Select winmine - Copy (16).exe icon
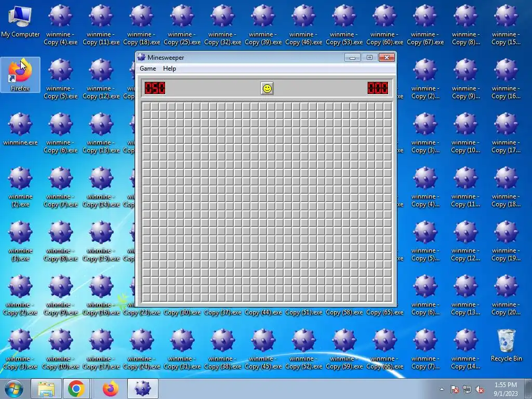Screen dimensions: 532x399 101,295
